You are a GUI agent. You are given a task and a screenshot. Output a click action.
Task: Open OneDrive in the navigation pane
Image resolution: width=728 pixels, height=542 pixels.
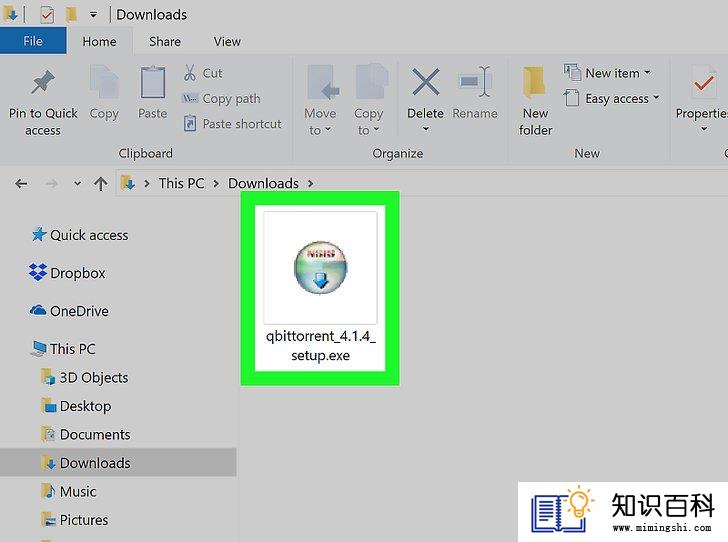click(x=69, y=311)
